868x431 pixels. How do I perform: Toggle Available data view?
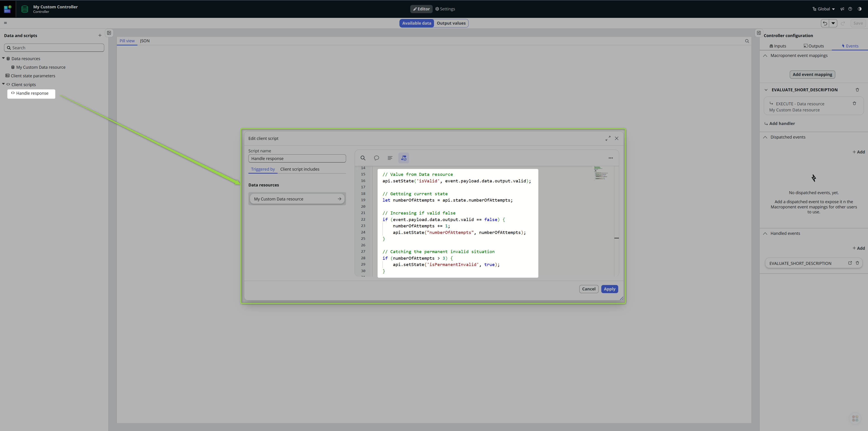[x=416, y=23]
